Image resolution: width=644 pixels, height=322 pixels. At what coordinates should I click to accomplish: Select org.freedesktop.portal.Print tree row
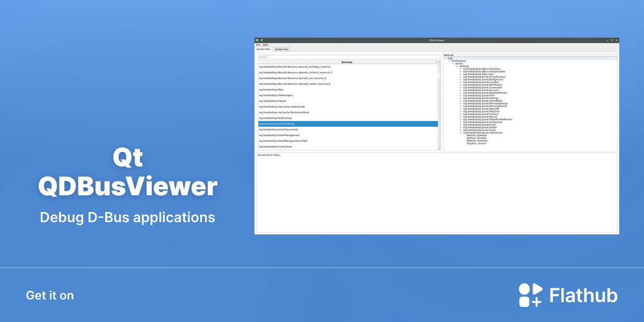click(479, 96)
